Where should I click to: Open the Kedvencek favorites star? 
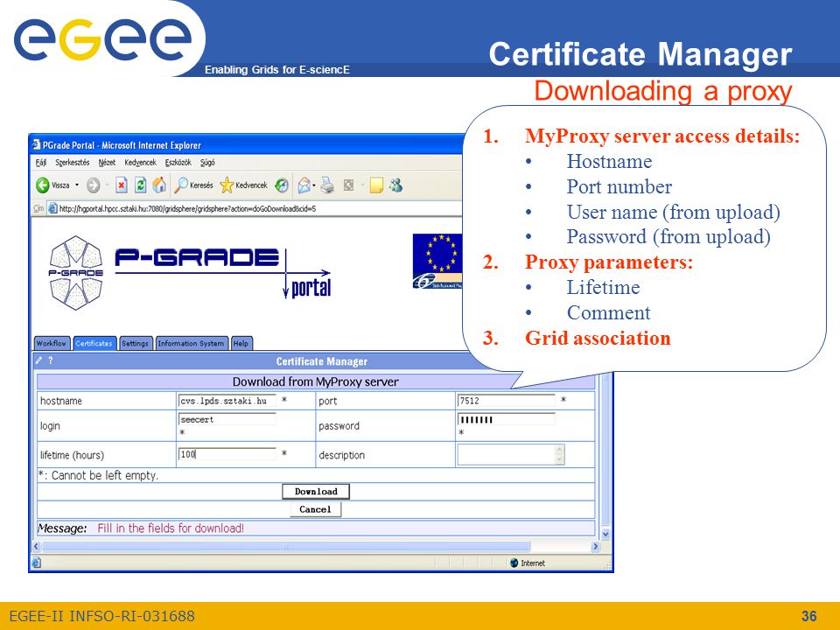pyautogui.click(x=227, y=185)
